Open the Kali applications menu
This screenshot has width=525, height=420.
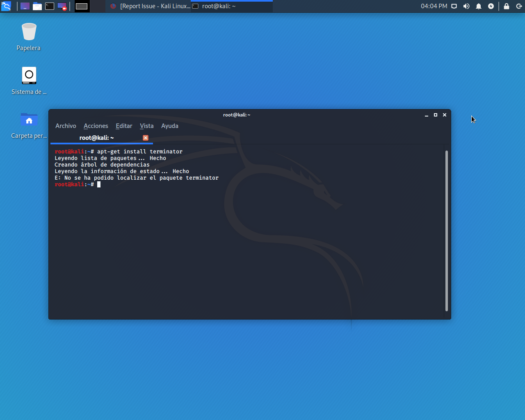[x=6, y=6]
